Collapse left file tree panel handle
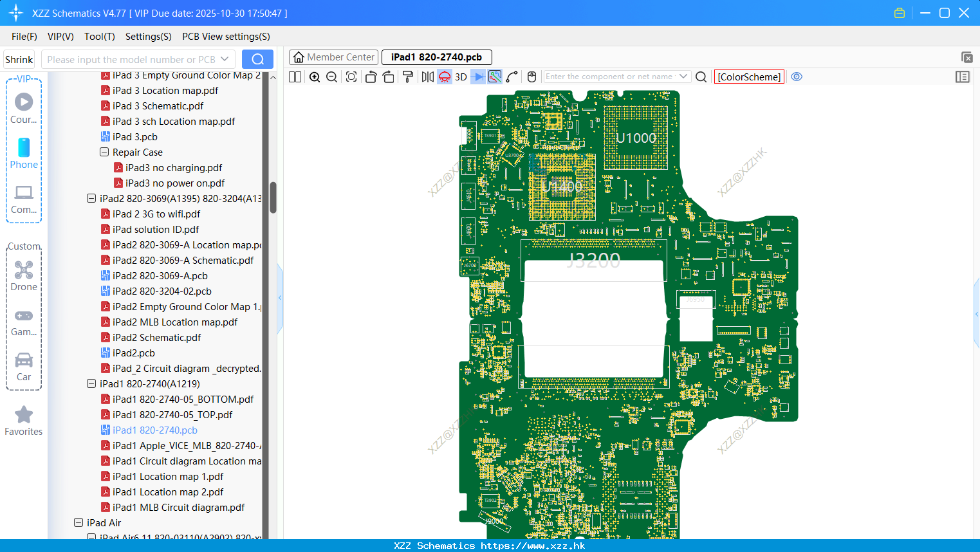 pos(280,298)
